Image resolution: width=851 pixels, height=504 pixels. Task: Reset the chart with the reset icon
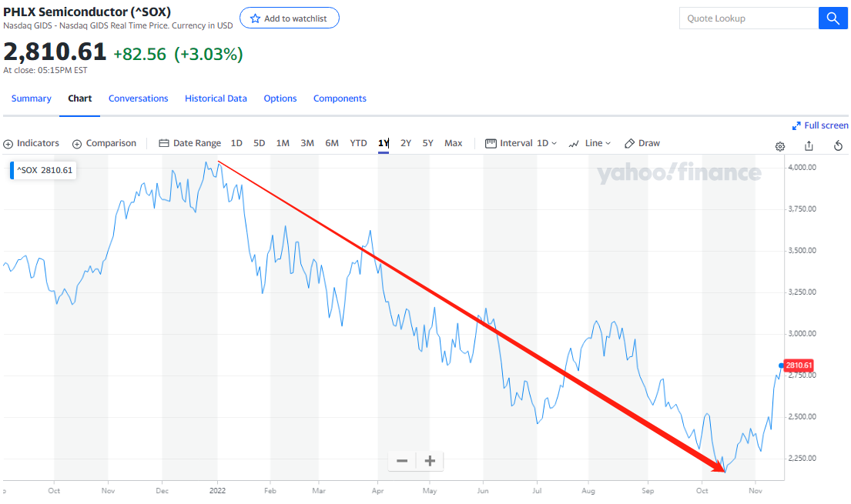pos(839,146)
